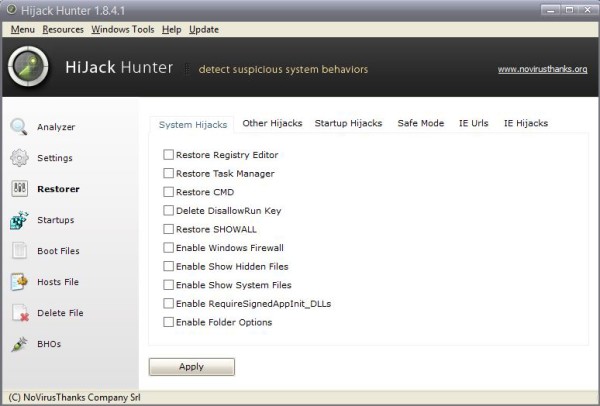Image resolution: width=600 pixels, height=406 pixels.
Task: Click the title bar application icon
Action: click(x=11, y=10)
